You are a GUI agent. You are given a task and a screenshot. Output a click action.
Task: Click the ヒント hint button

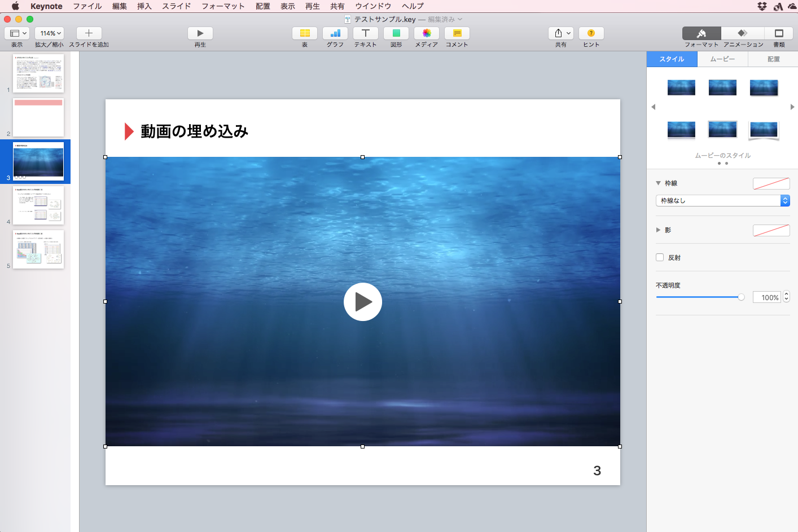tap(591, 33)
